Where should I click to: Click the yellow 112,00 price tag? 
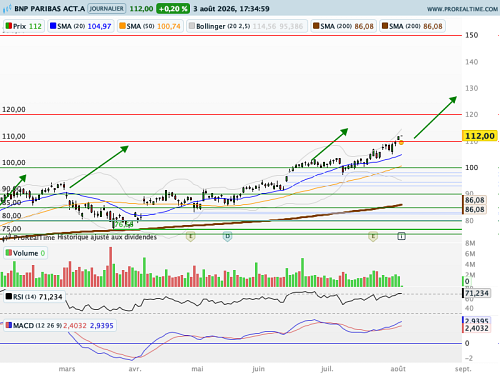point(480,136)
